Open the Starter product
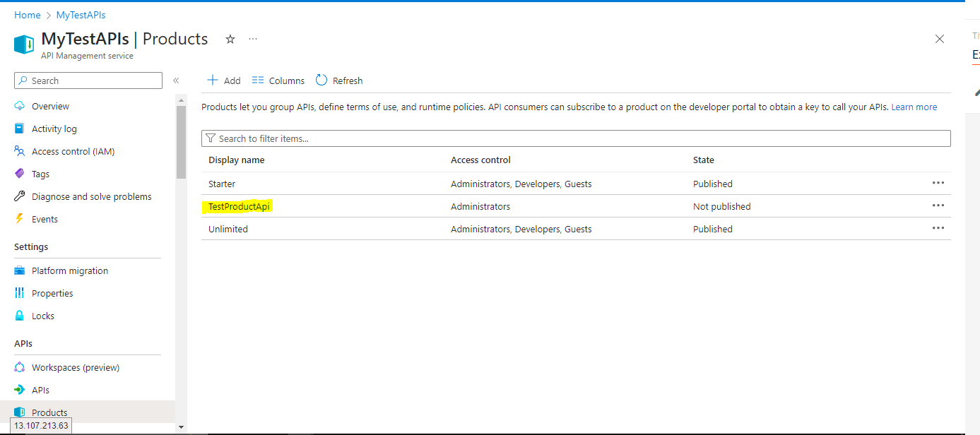This screenshot has height=435, width=980. [x=222, y=184]
